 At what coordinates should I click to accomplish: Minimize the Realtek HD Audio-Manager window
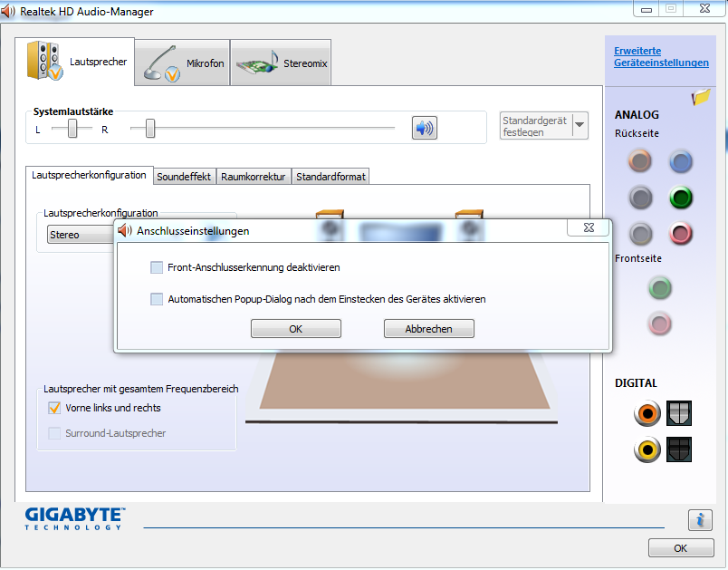(x=647, y=8)
